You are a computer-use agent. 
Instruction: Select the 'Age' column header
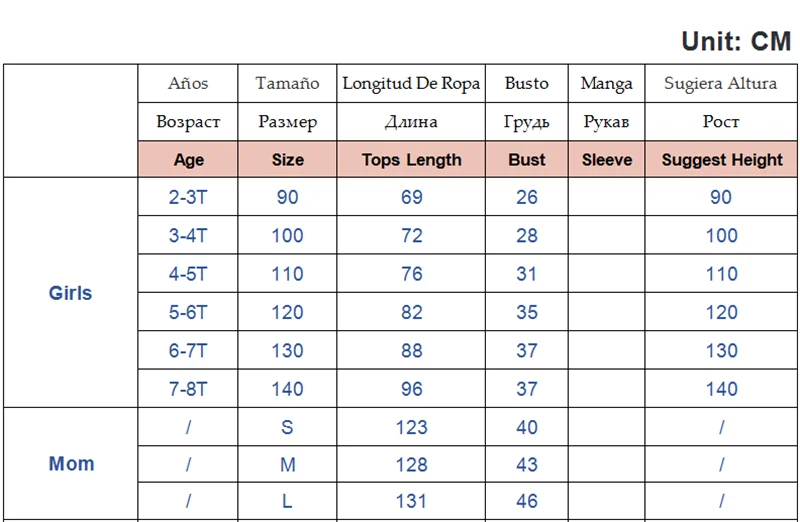[x=188, y=160]
